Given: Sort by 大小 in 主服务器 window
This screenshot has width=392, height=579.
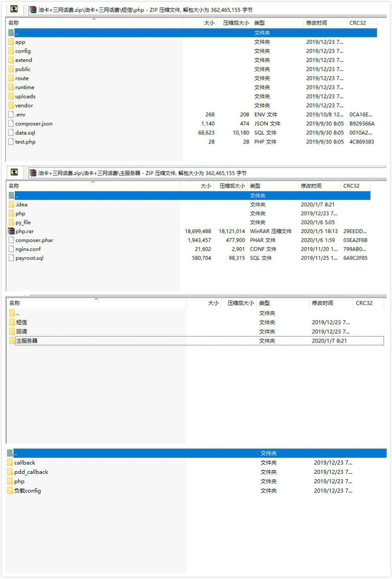Looking at the screenshot, I should (196, 186).
